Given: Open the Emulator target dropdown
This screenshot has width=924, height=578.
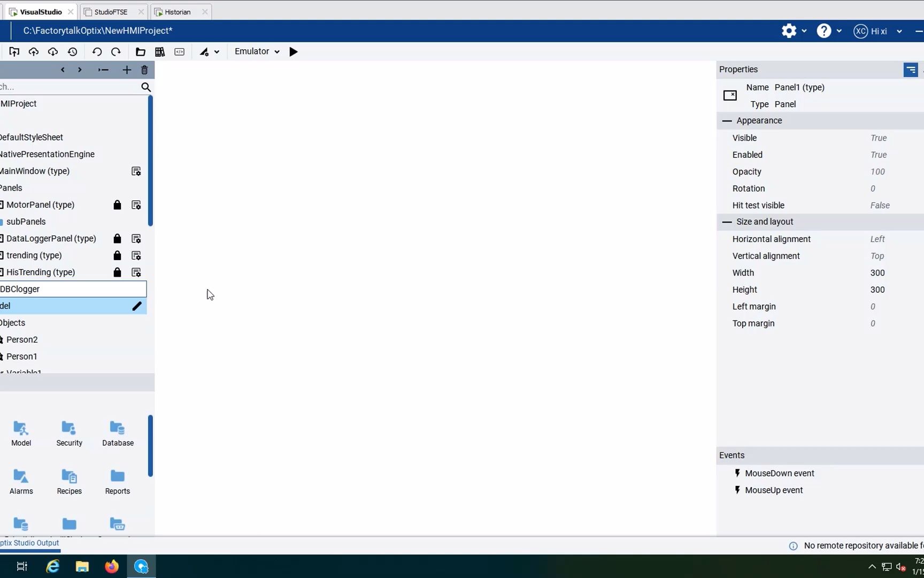Looking at the screenshot, I should (257, 51).
